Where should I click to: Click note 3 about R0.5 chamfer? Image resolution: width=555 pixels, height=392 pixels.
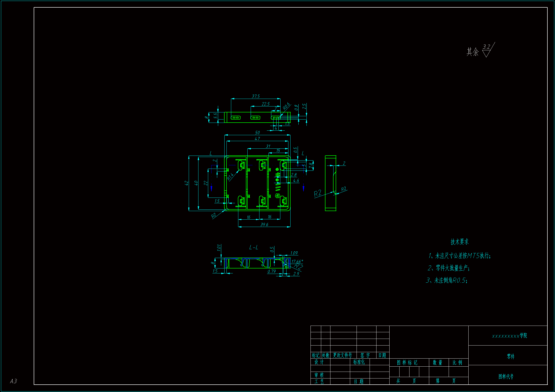pos(447,280)
